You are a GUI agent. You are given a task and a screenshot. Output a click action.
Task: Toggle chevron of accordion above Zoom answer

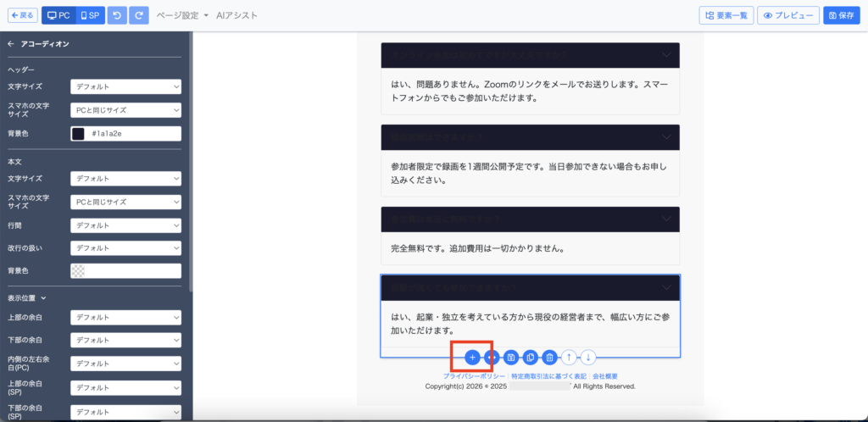coord(666,55)
